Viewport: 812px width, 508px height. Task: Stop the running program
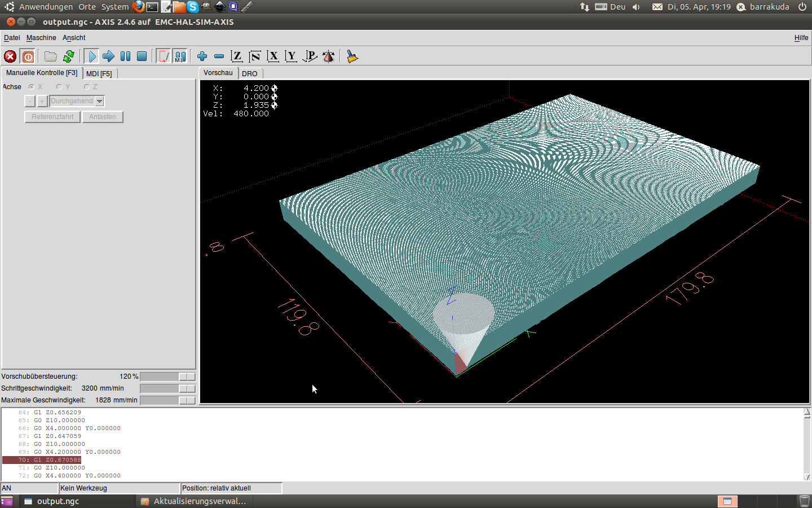pos(142,56)
